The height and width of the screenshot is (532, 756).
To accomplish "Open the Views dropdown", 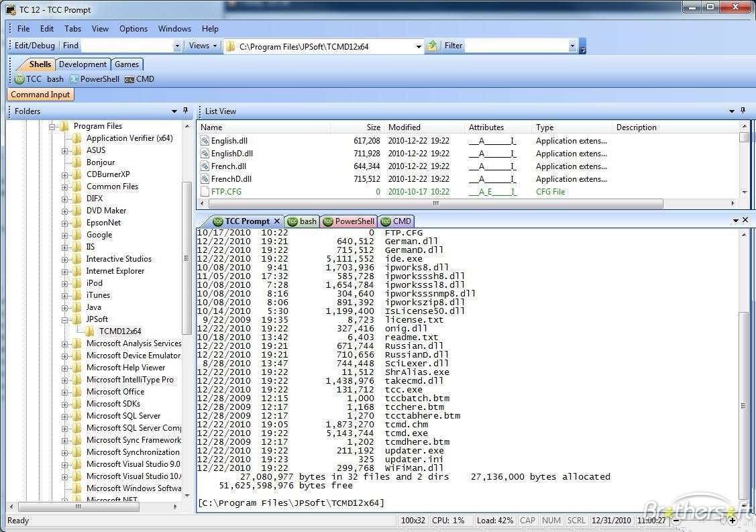I will pos(203,46).
